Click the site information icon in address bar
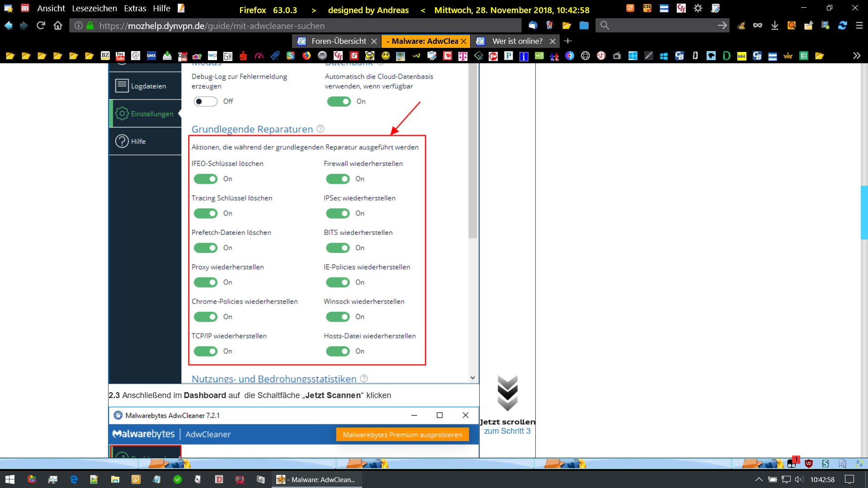Viewport: 868px width, 488px height. (79, 26)
